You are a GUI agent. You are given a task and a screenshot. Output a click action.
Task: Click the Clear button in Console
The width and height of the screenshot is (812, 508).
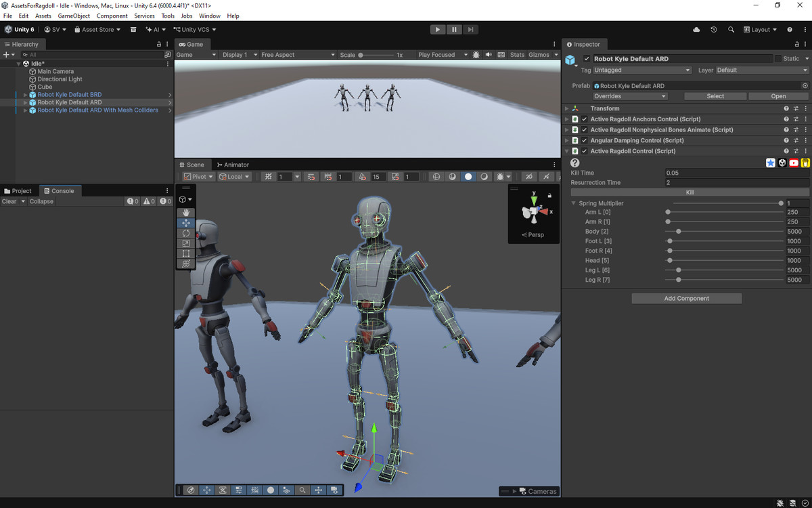(x=9, y=201)
